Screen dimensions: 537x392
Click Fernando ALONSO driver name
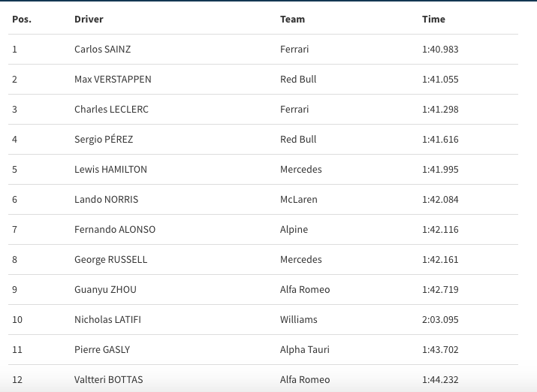pyautogui.click(x=115, y=230)
